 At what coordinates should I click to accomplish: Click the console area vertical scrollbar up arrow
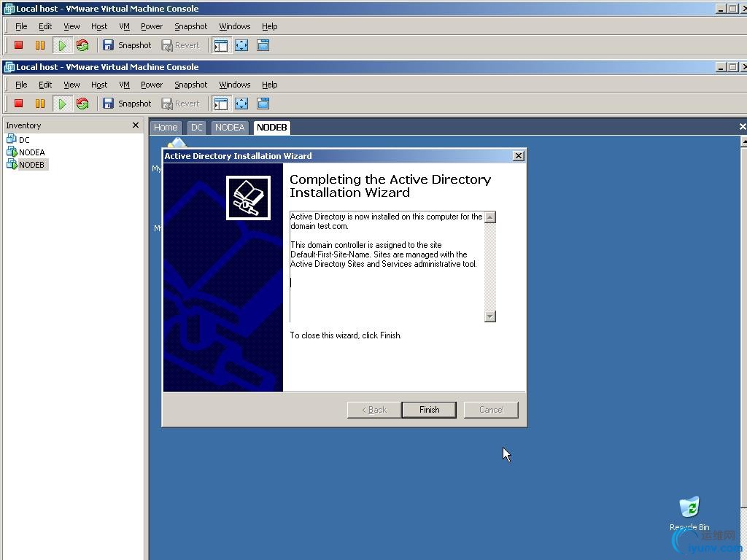pyautogui.click(x=743, y=142)
